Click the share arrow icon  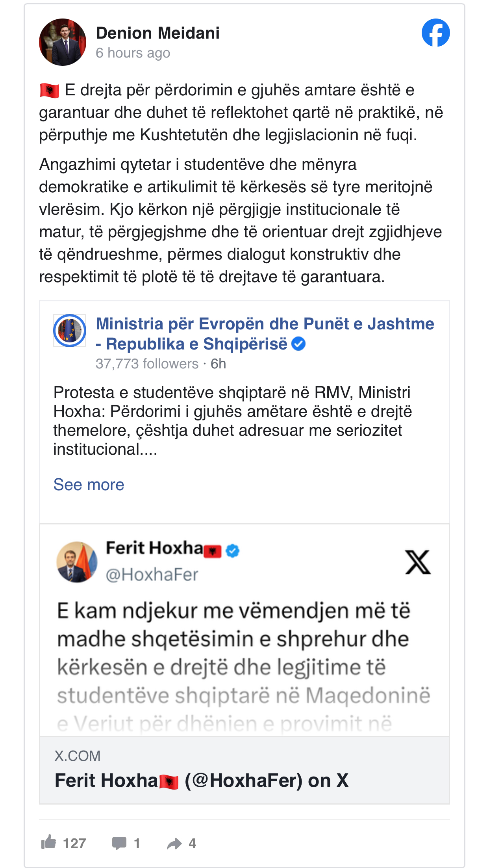point(174,843)
